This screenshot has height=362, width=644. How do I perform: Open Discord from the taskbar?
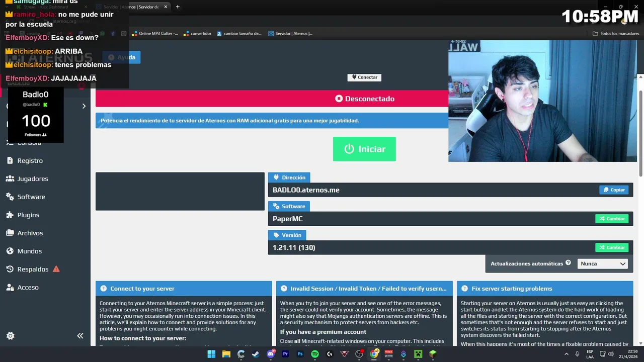[x=271, y=354]
